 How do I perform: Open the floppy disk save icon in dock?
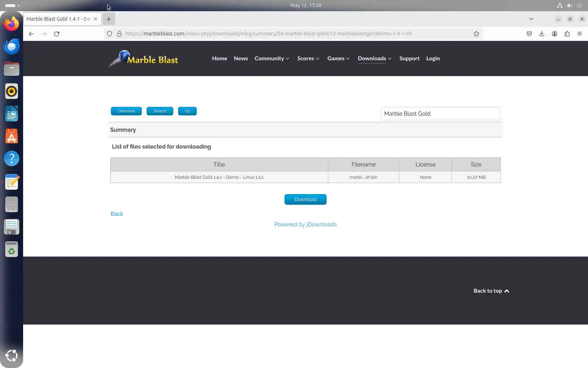[12, 227]
